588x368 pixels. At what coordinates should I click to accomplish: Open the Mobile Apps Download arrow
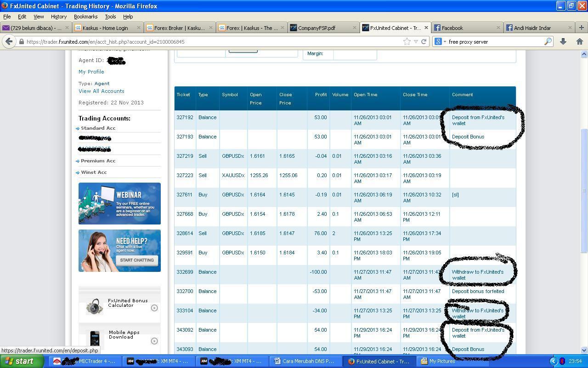154,341
